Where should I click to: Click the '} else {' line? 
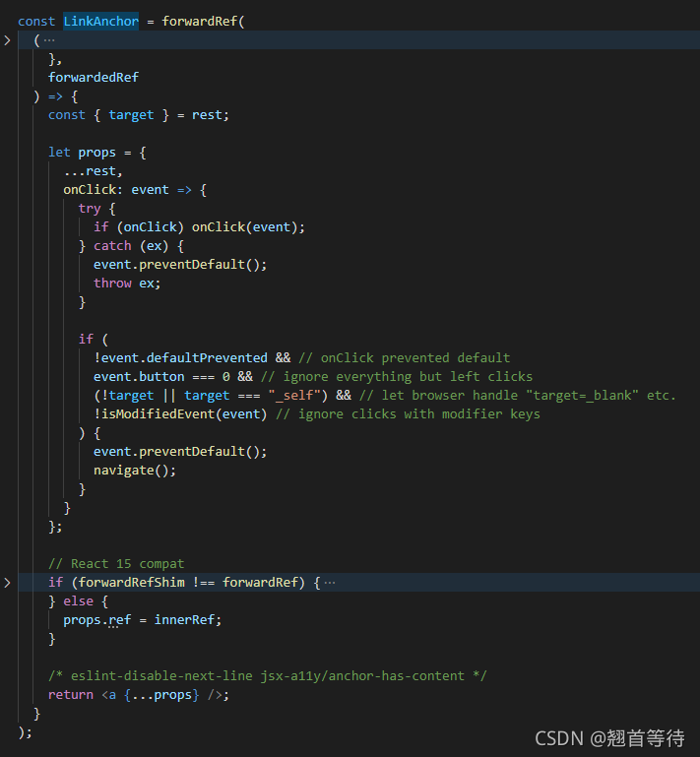pos(78,601)
